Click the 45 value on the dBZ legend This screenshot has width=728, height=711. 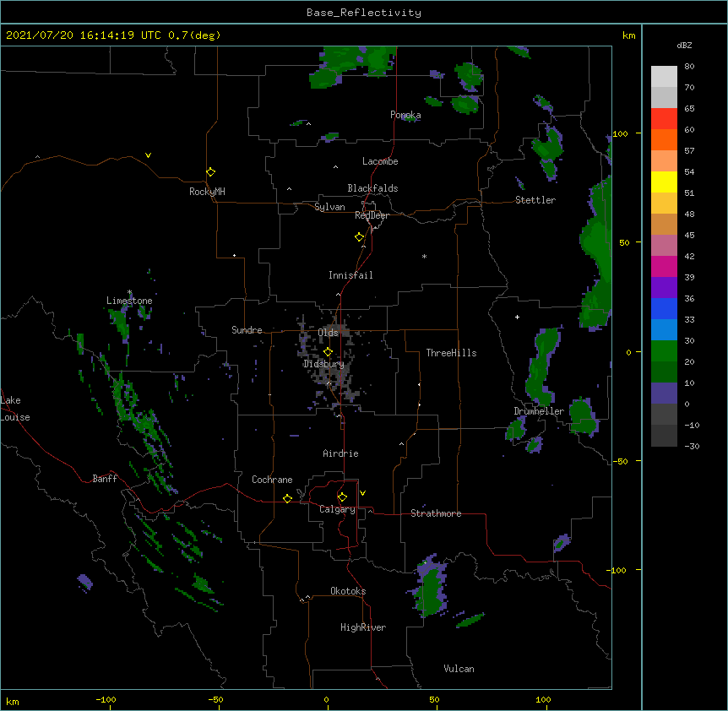click(689, 236)
